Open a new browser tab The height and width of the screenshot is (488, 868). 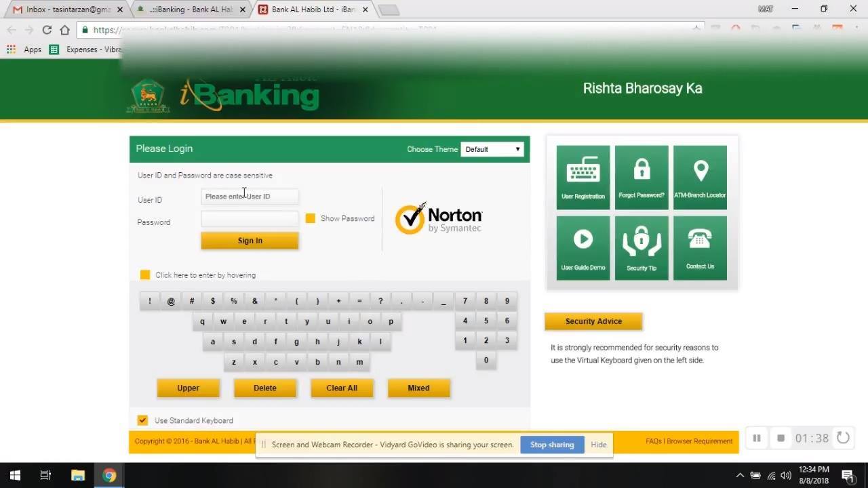coord(389,9)
